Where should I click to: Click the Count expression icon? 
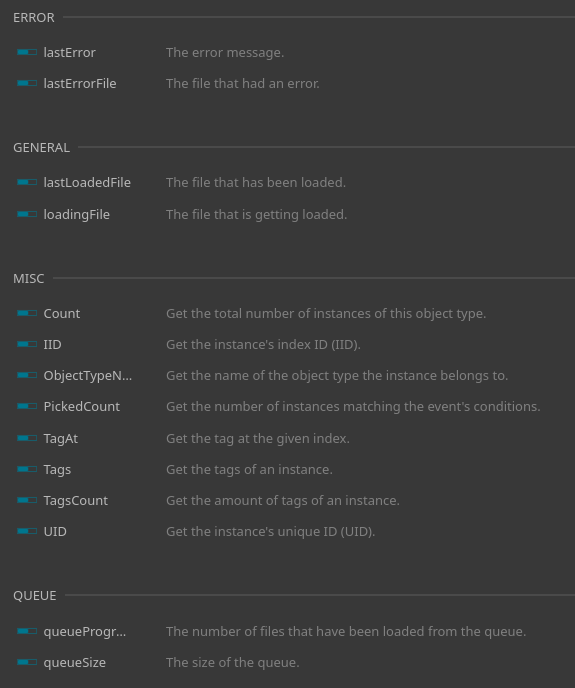click(27, 313)
